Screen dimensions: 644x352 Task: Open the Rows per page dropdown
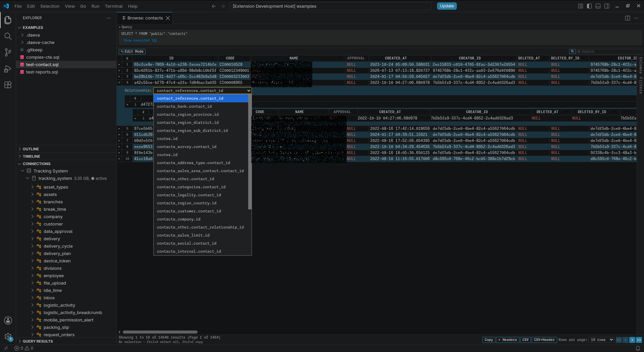[601, 340]
